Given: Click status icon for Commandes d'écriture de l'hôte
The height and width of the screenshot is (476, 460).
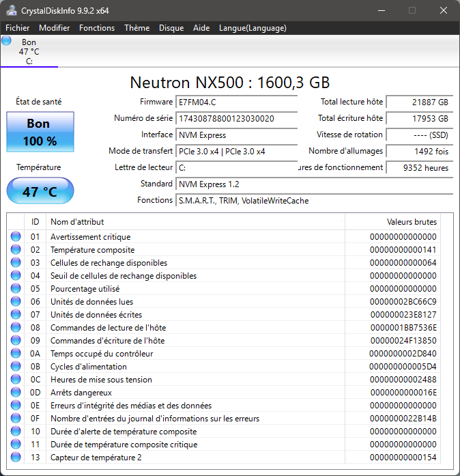Looking at the screenshot, I should 16,340.
